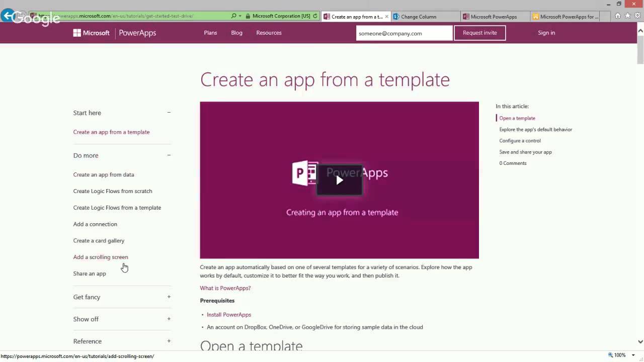Screen dimensions: 644x362
Task: Close the 'Create an app from a t...' tab
Action: (386, 17)
